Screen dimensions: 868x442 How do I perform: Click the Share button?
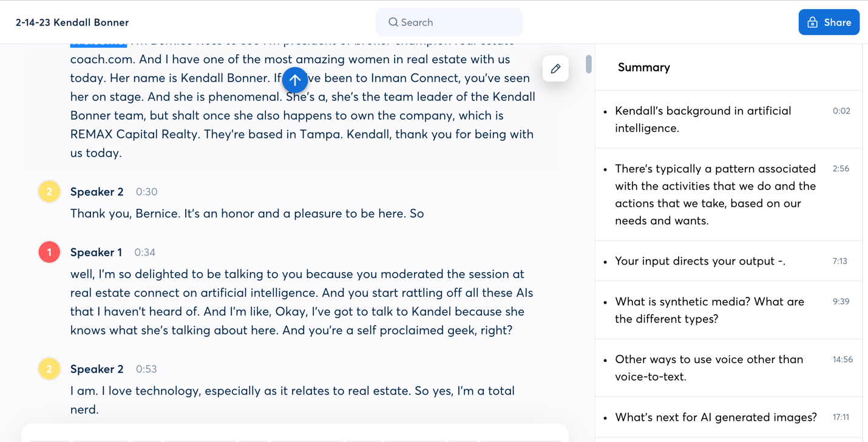point(829,22)
